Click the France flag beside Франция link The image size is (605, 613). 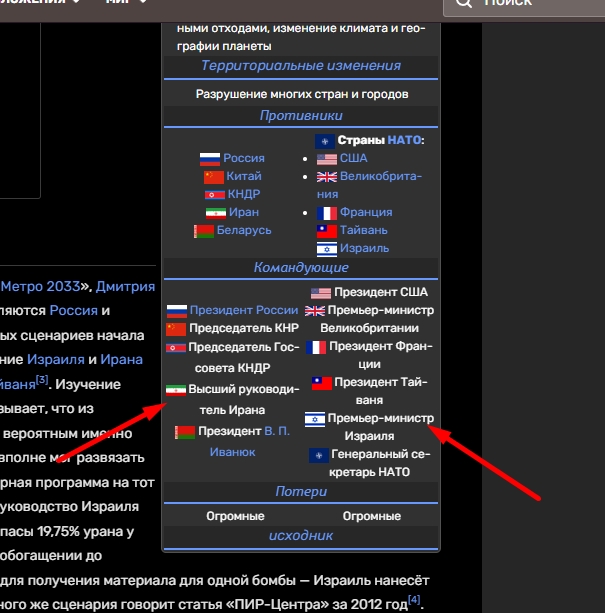pos(327,213)
